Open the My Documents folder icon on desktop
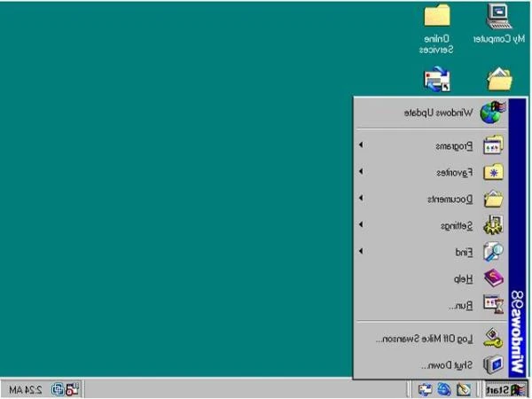The height and width of the screenshot is (399, 532). tap(499, 79)
